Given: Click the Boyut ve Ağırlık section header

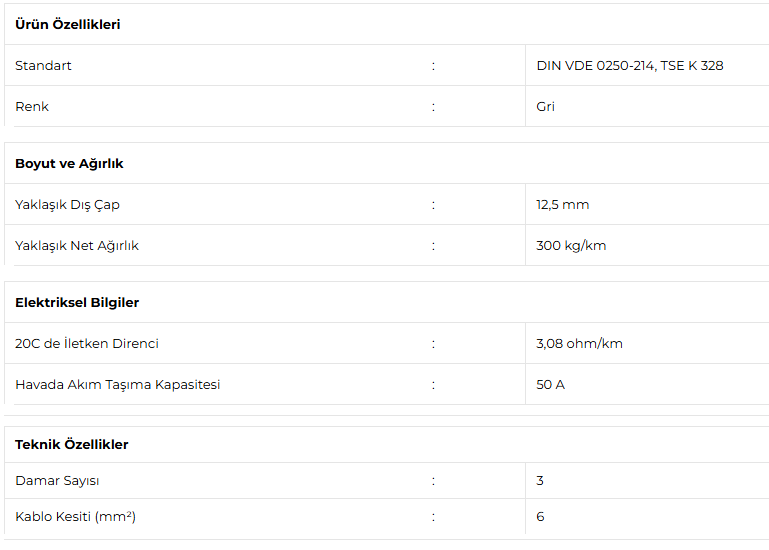Looking at the screenshot, I should tap(69, 164).
